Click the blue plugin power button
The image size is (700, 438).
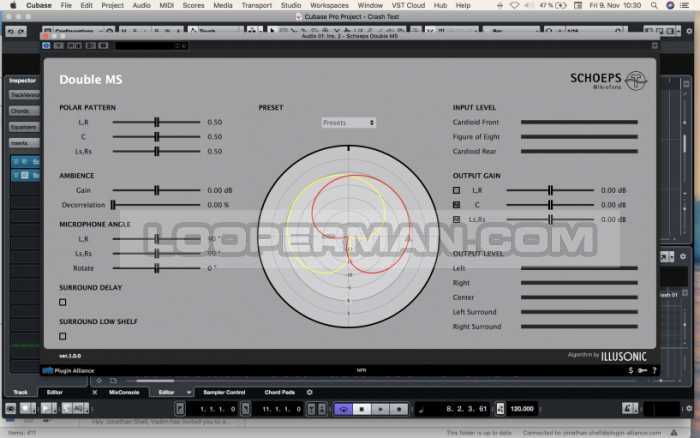[x=46, y=46]
